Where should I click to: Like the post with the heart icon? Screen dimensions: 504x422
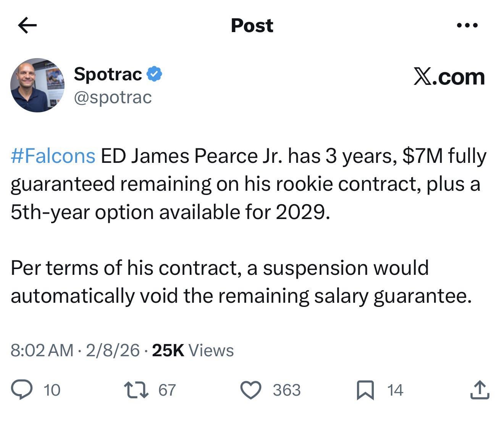click(x=251, y=390)
